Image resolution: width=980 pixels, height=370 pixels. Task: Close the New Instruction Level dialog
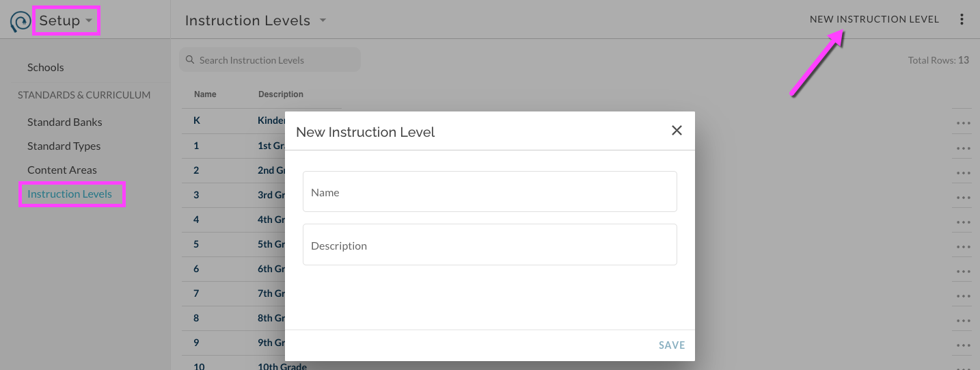point(677,131)
